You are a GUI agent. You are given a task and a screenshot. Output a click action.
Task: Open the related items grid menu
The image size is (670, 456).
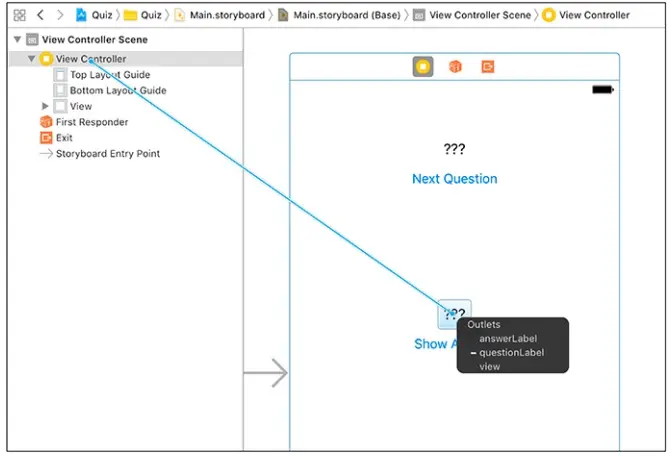[x=20, y=15]
